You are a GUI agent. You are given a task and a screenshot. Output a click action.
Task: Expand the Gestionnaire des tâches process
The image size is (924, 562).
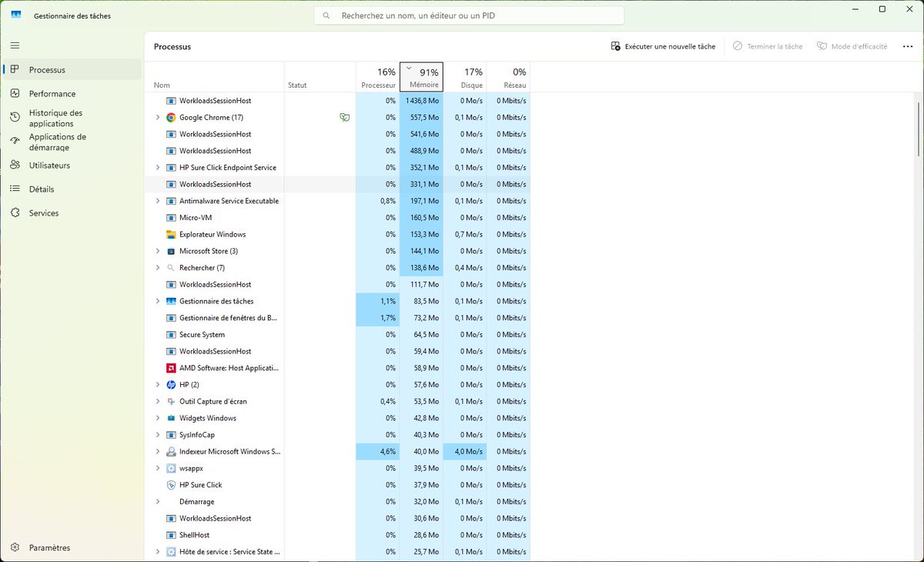click(x=158, y=301)
